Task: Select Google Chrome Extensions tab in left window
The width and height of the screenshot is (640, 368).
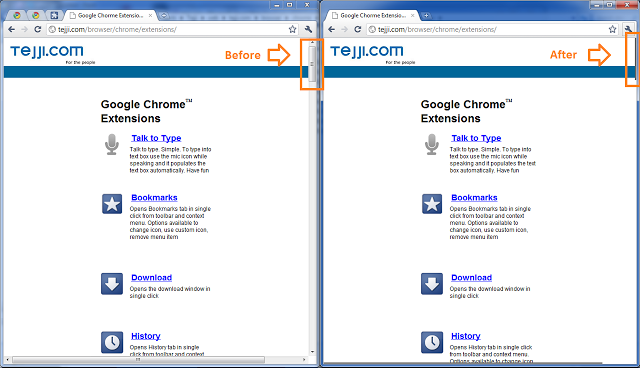Action: (x=110, y=16)
